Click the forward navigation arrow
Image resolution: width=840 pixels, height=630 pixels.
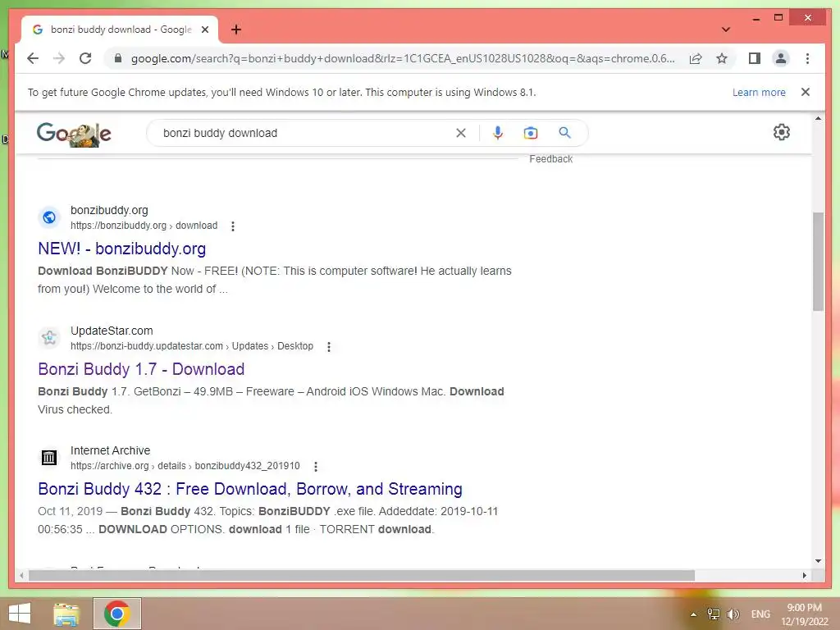[x=59, y=58]
